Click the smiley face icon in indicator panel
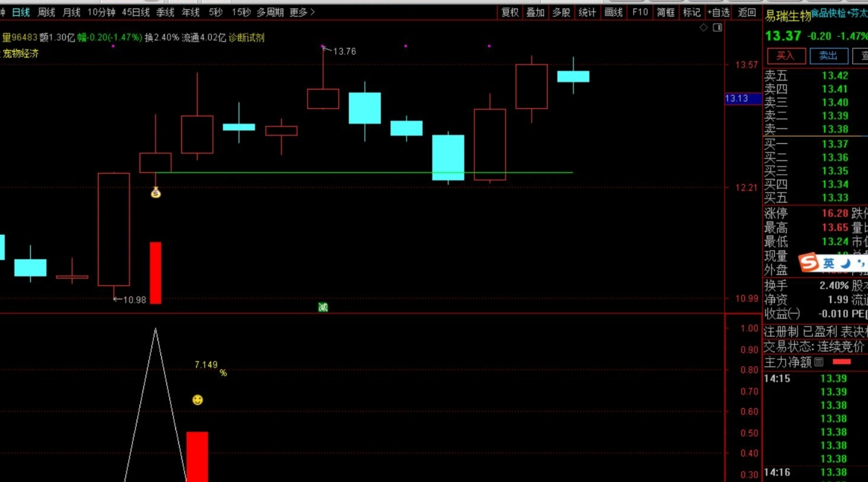Viewport: 868px width, 482px height. (x=197, y=400)
